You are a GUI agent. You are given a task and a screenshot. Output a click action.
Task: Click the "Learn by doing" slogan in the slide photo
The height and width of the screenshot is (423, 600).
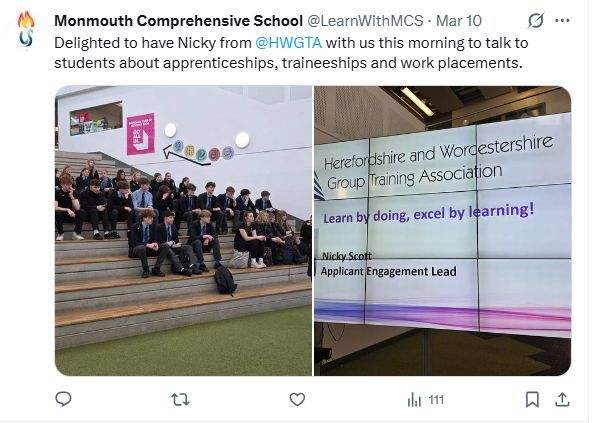[428, 210]
